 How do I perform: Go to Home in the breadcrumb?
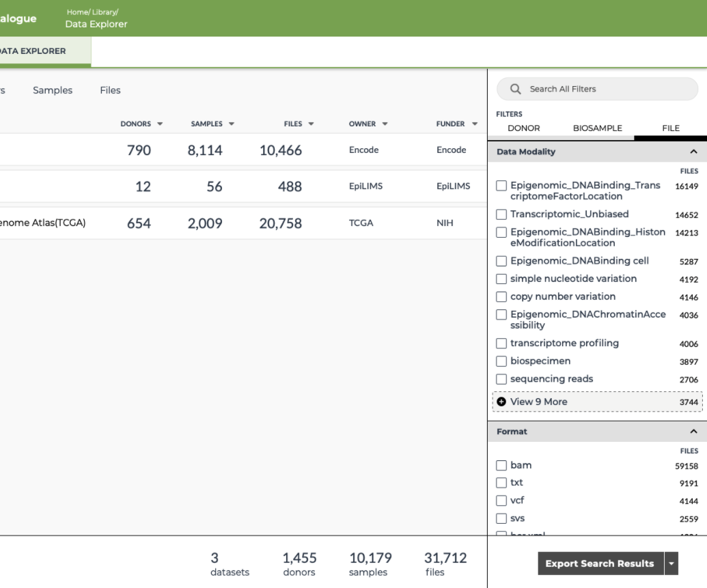[x=78, y=12]
